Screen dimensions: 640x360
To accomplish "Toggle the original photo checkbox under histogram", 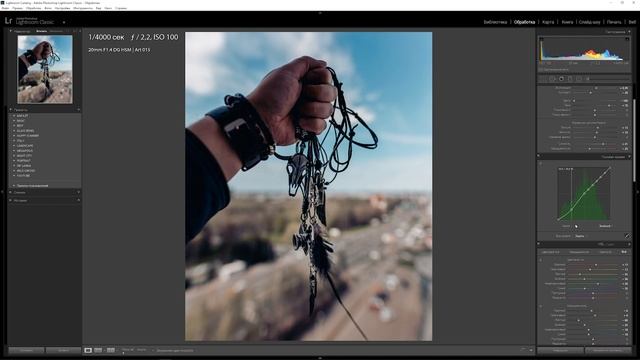I will (x=541, y=70).
